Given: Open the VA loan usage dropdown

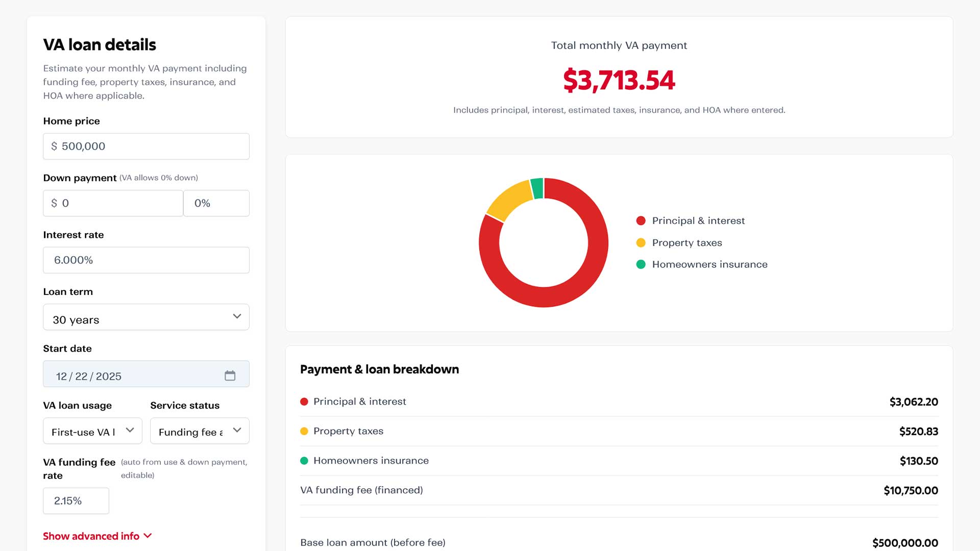Looking at the screenshot, I should (92, 431).
